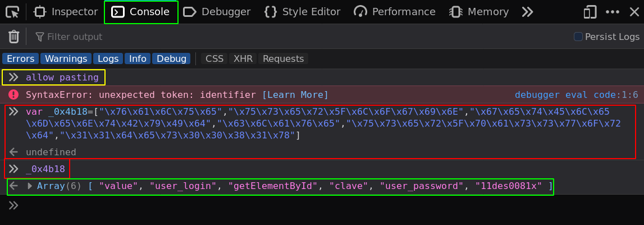Open the three-dot DevTools options menu
Screen dimensions: 644x225
point(612,12)
